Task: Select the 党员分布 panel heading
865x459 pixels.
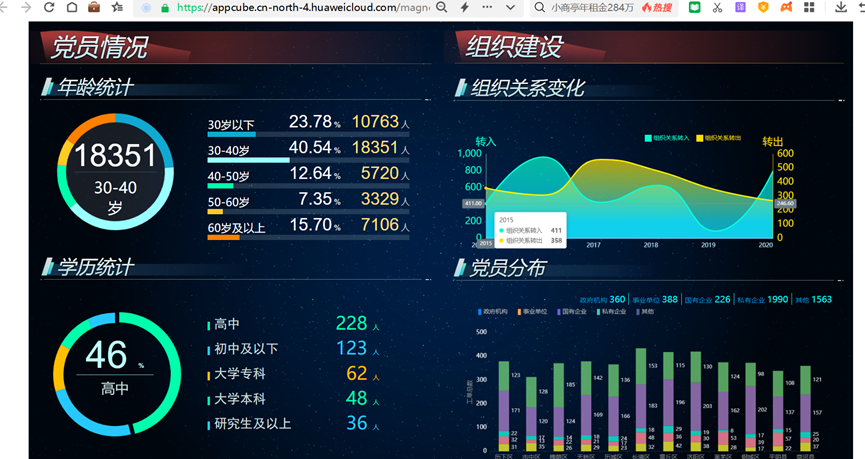Action: pyautogui.click(x=508, y=268)
